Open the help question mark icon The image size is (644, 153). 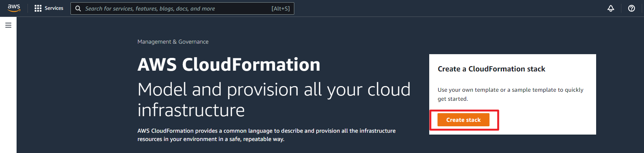(x=632, y=8)
